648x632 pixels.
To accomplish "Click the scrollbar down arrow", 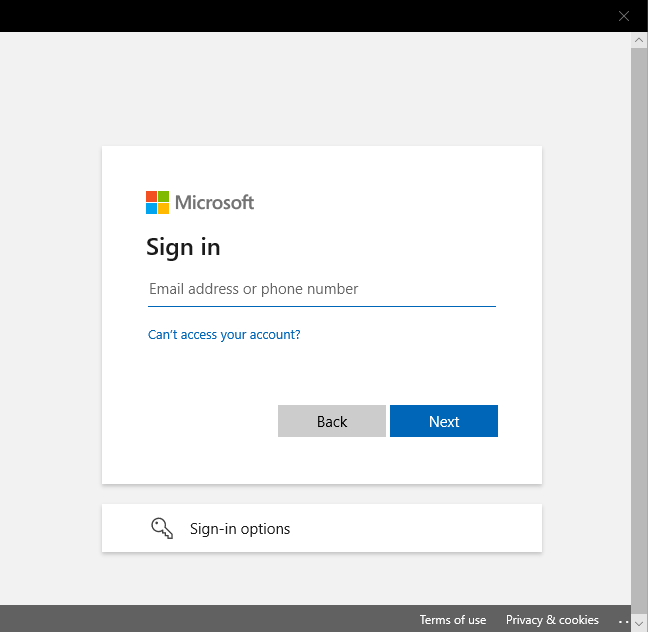I will click(639, 624).
